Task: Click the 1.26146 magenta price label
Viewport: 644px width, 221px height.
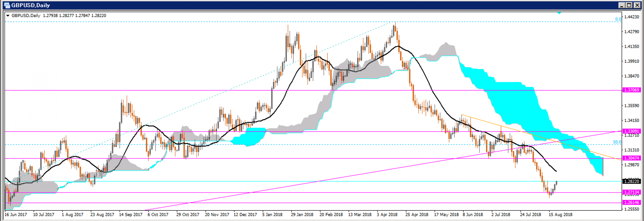Action: coord(631,203)
